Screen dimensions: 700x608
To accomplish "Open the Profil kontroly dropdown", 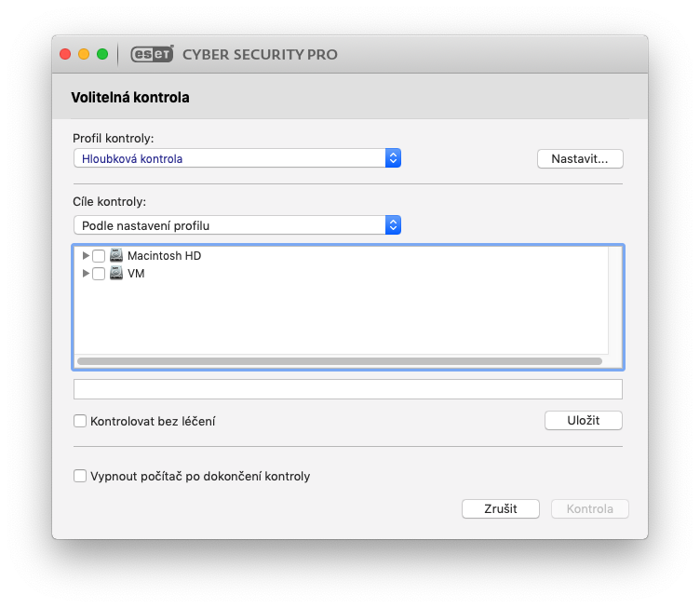I will (x=237, y=158).
